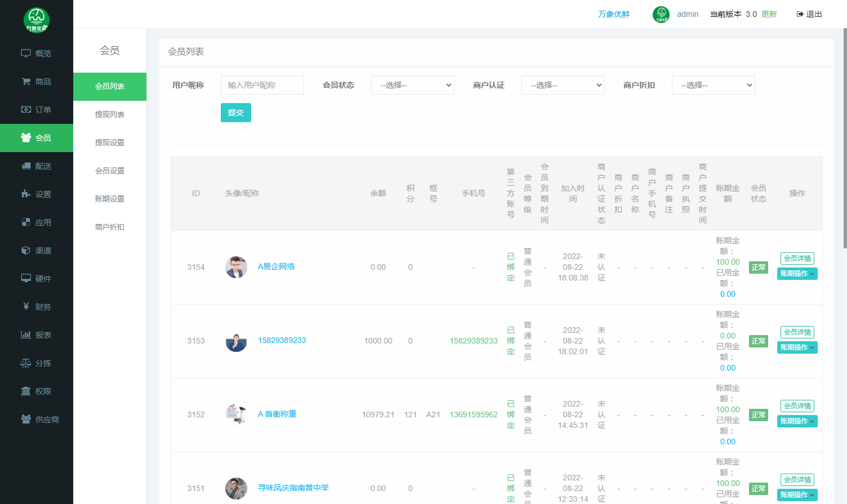This screenshot has width=847, height=504.
Task: Open the 渠道 cube icon
Action: pos(26,251)
